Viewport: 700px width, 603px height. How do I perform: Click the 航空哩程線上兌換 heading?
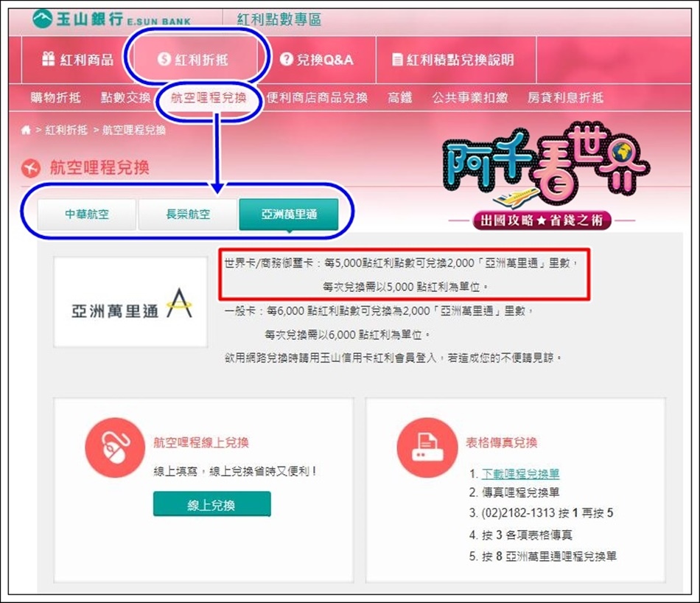pos(201,442)
